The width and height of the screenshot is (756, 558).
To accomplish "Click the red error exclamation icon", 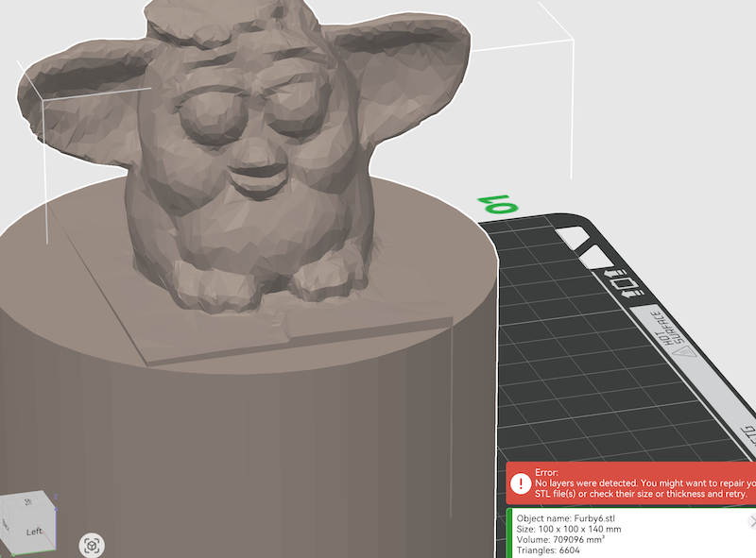I will click(521, 483).
